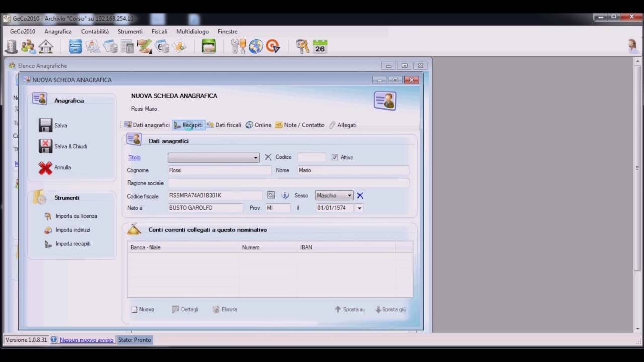Click the Codice fiscale input field
This screenshot has height=362, width=644.
tap(215, 195)
